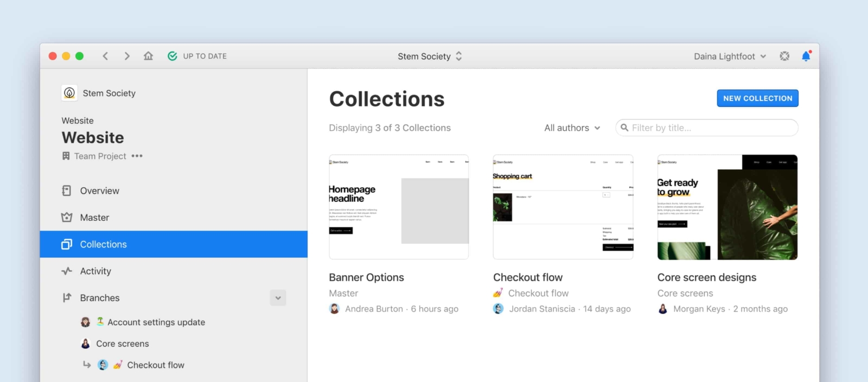Click the Master crown icon
The image size is (868, 382).
(x=67, y=217)
